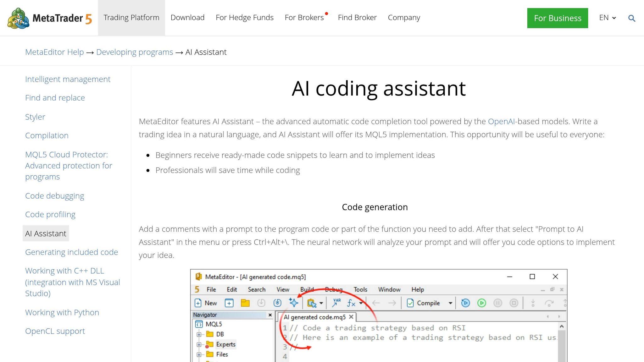Select the MQL5 root in Navigator tree
The image size is (644, 362).
coord(208,324)
